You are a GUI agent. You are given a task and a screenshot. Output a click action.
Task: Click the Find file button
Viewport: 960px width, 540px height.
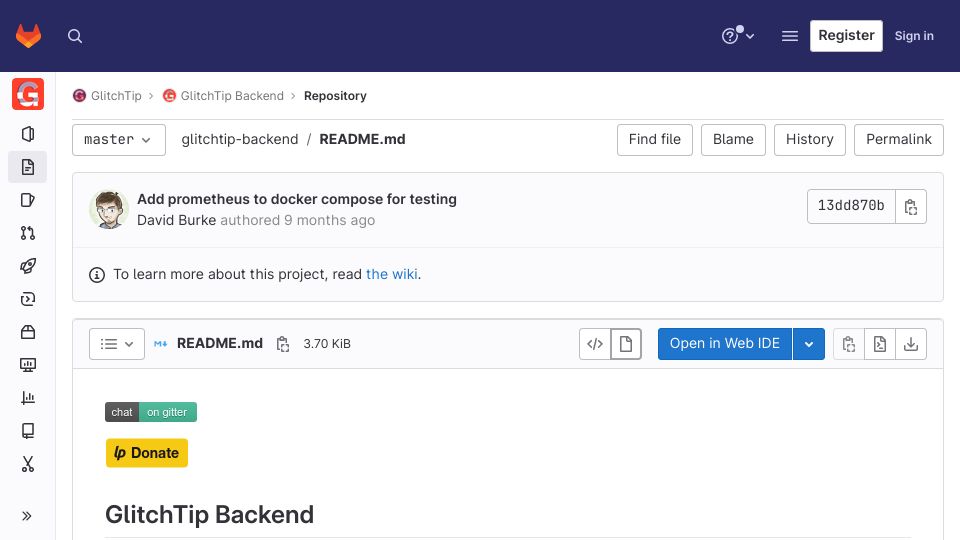pyautogui.click(x=654, y=140)
